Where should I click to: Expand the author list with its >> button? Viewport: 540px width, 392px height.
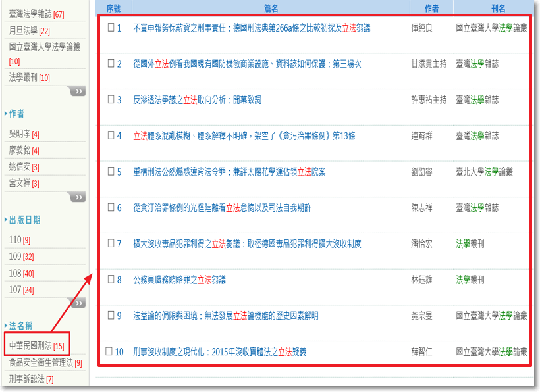[78, 197]
